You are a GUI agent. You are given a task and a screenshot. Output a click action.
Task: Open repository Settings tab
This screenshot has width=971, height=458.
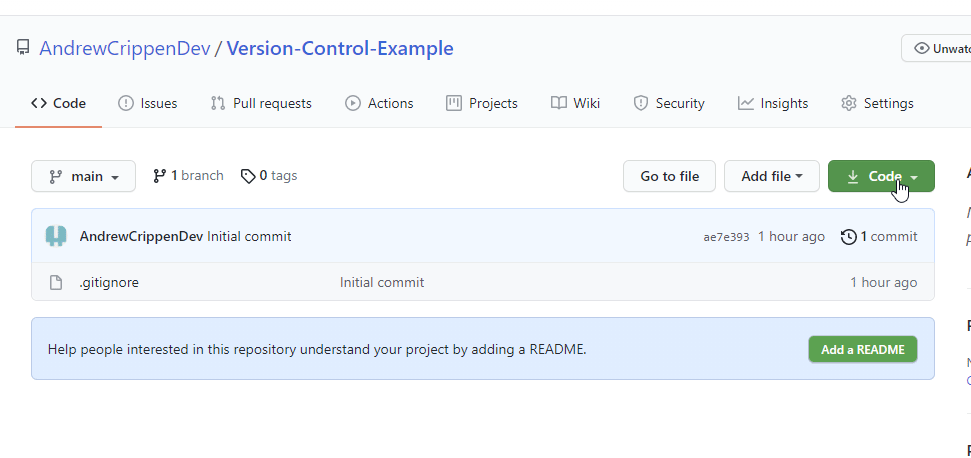[877, 103]
